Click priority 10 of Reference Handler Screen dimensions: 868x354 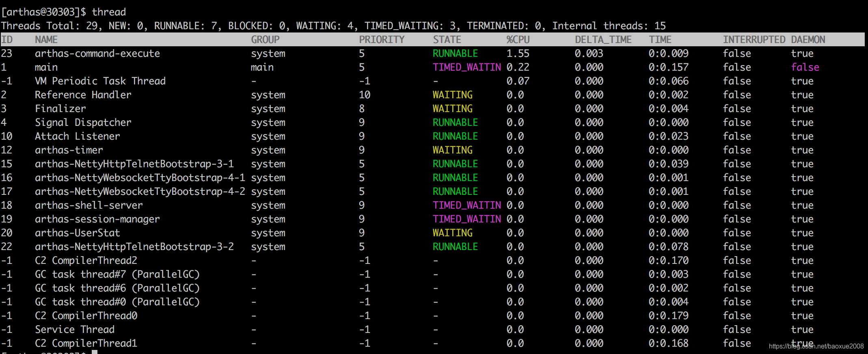point(365,95)
